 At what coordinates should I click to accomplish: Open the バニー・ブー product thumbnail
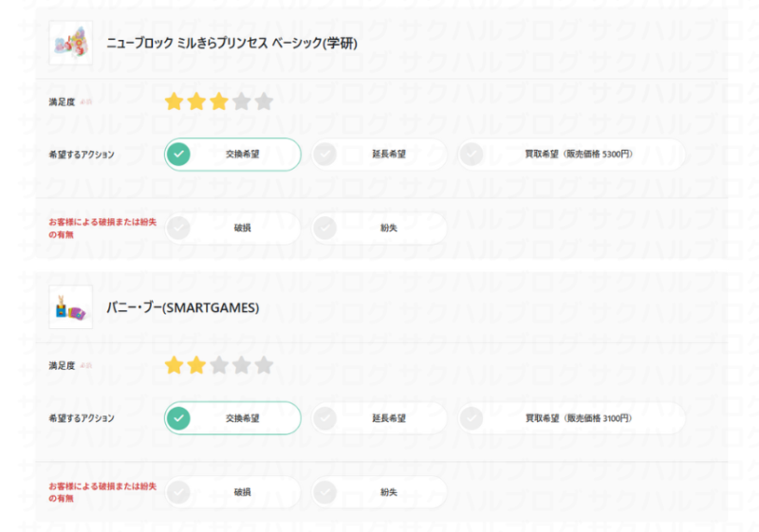coord(70,307)
